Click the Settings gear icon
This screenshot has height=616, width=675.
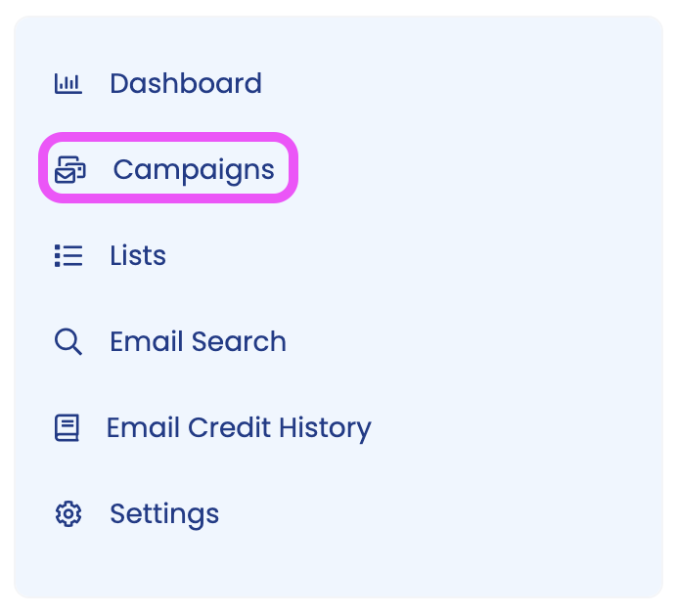point(67,514)
